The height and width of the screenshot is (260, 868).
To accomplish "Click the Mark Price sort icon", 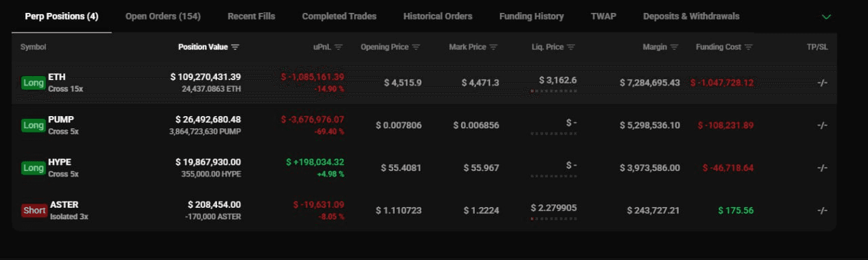I will tap(494, 48).
